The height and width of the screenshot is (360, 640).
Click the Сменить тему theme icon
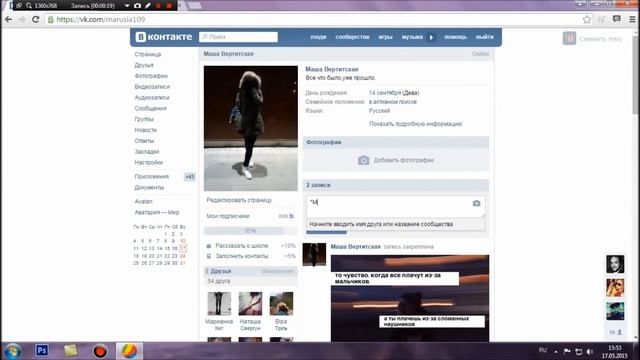[569, 38]
